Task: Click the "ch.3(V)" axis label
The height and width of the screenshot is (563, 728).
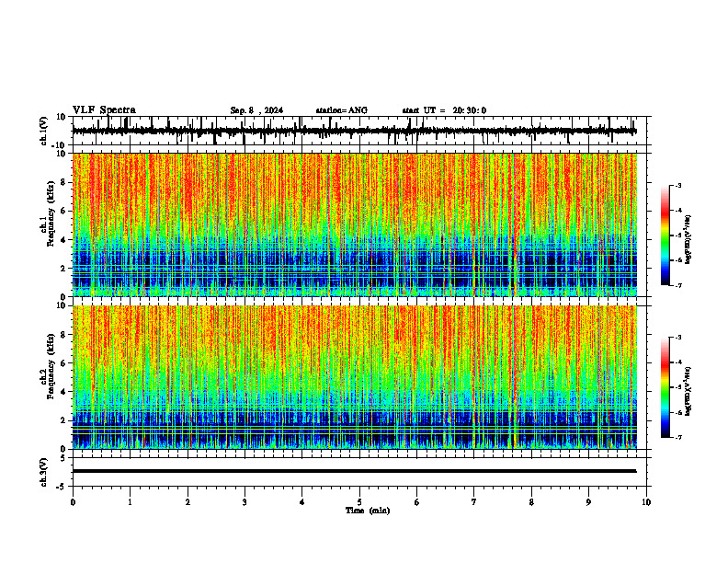Action: tap(44, 472)
